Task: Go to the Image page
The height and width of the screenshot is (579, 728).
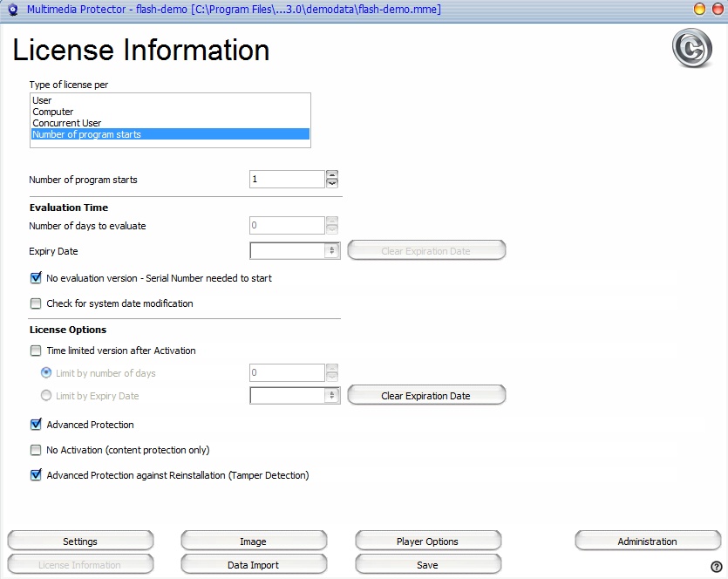Action: (x=254, y=542)
